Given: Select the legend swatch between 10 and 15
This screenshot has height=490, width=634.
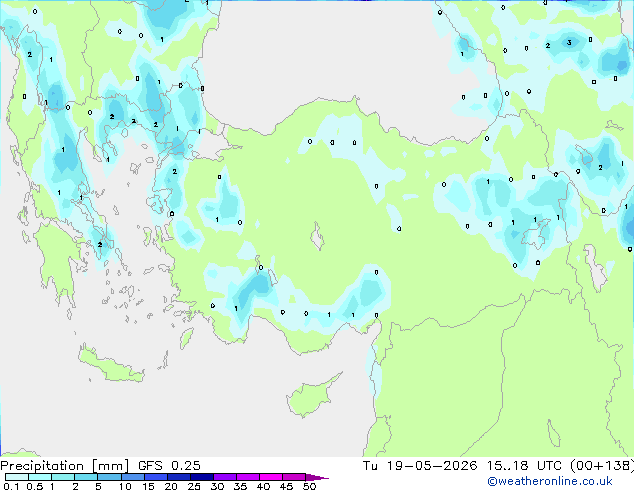Looking at the screenshot, I should [132, 477].
